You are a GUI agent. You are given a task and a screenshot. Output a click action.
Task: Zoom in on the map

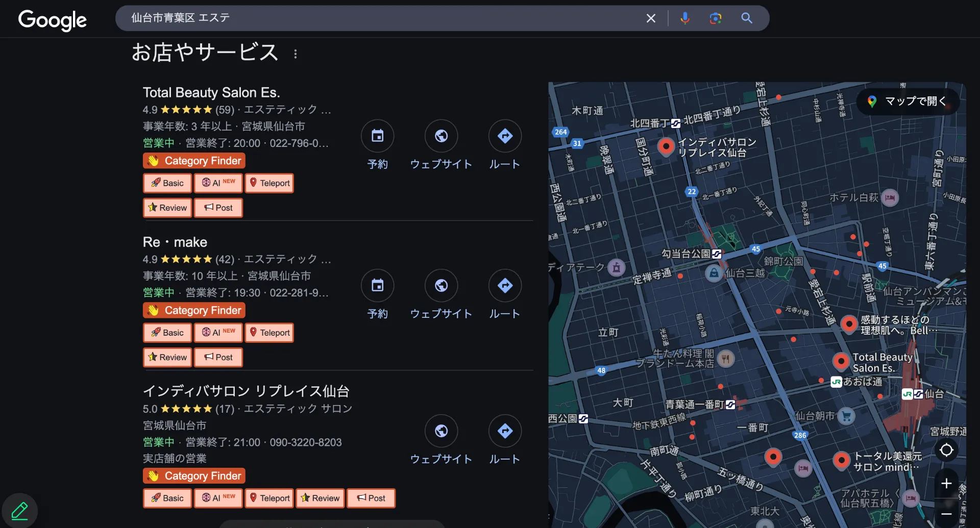coord(946,483)
